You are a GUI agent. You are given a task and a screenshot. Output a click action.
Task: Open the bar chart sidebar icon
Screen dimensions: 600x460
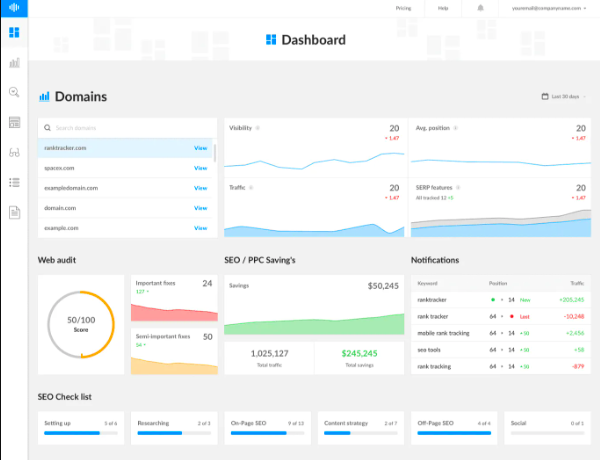14,63
